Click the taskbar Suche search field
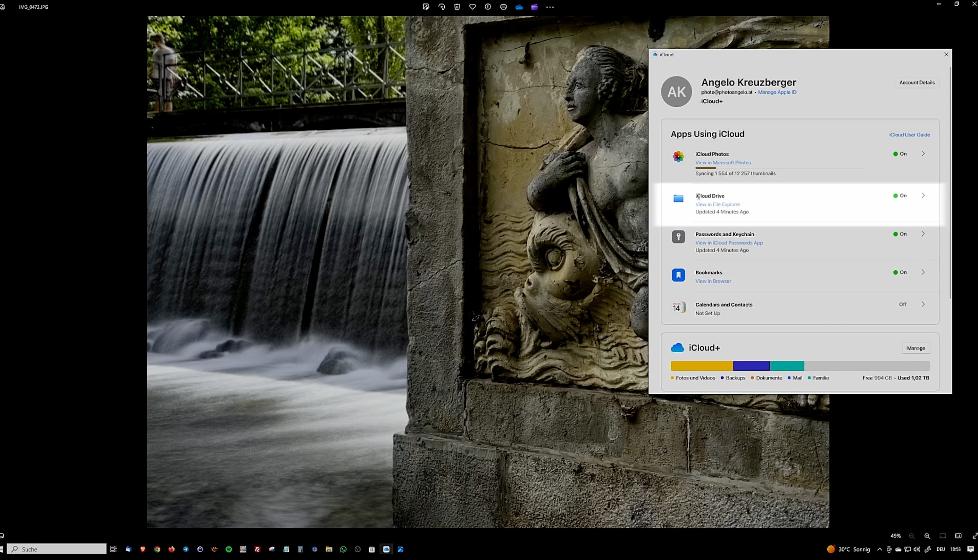 (57, 549)
